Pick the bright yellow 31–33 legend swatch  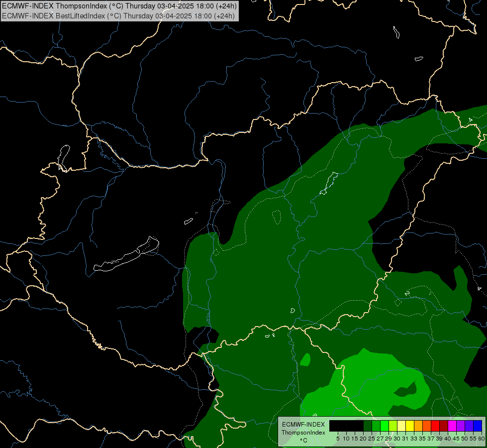(410, 426)
